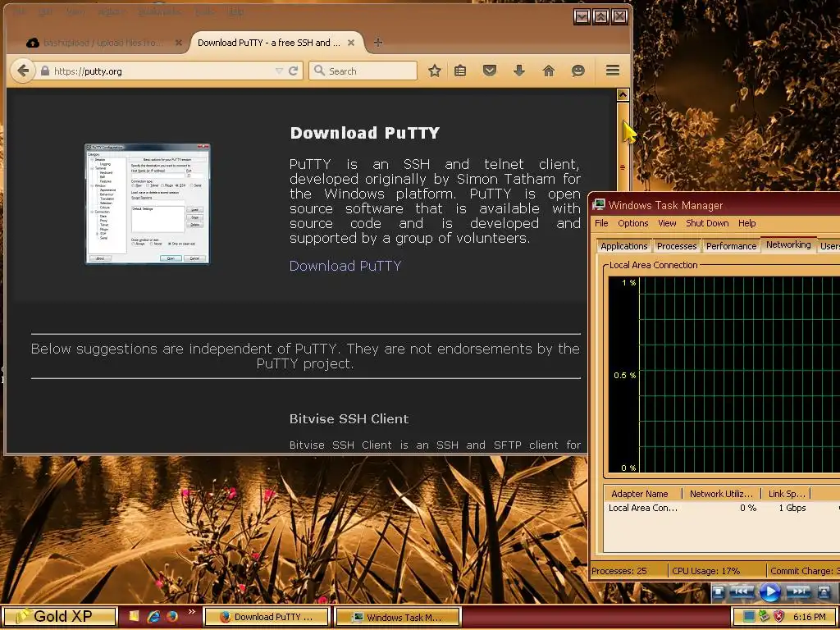Switch to the Processes tab
840x630 pixels.
677,246
